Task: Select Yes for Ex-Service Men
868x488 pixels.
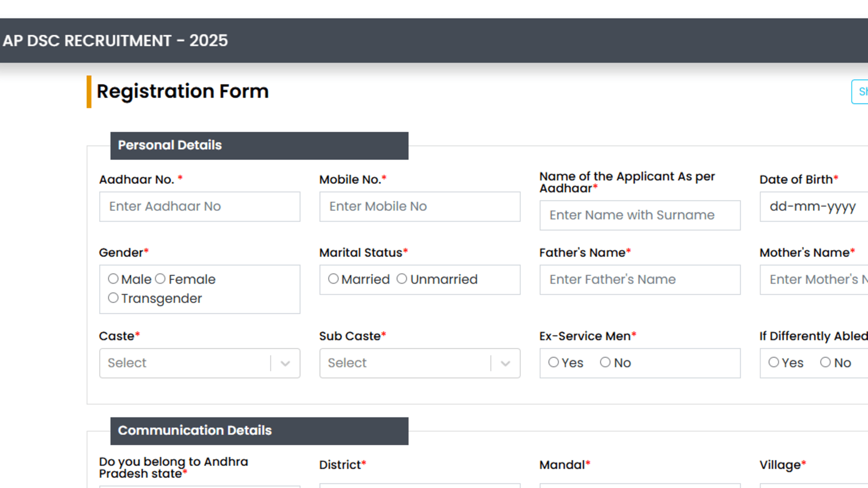Action: click(x=553, y=362)
